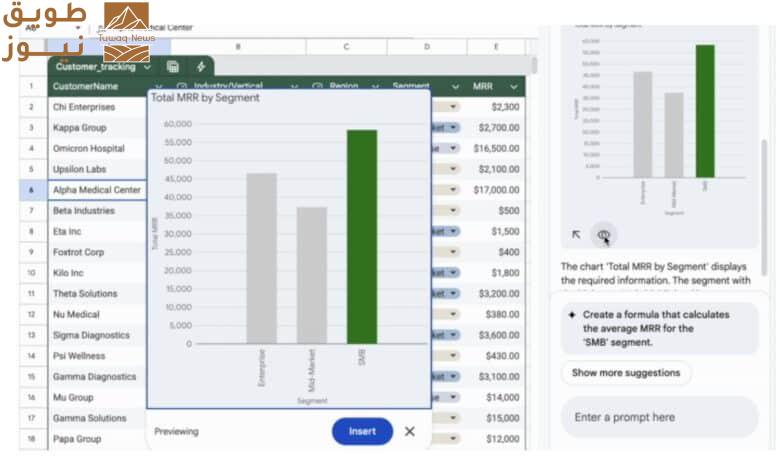This screenshot has width=780, height=470.
Task: Select column D header
Action: tap(427, 47)
